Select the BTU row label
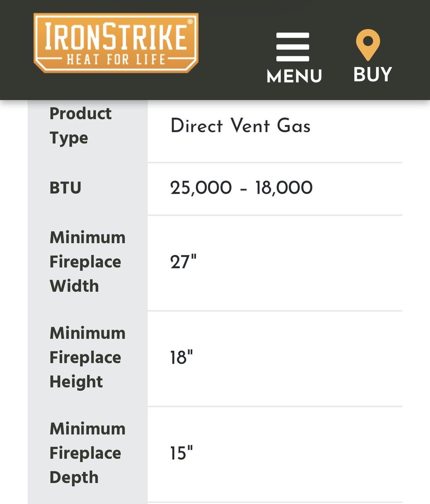Screen dimensions: 430x504 click(x=65, y=188)
